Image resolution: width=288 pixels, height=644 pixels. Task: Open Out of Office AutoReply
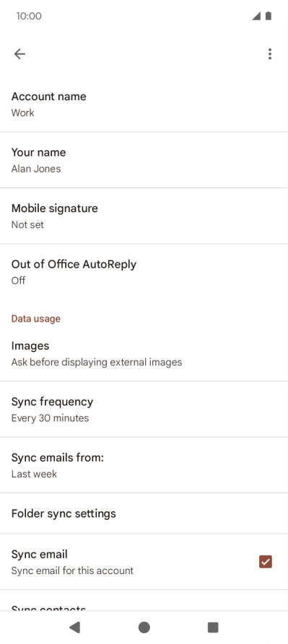click(144, 272)
